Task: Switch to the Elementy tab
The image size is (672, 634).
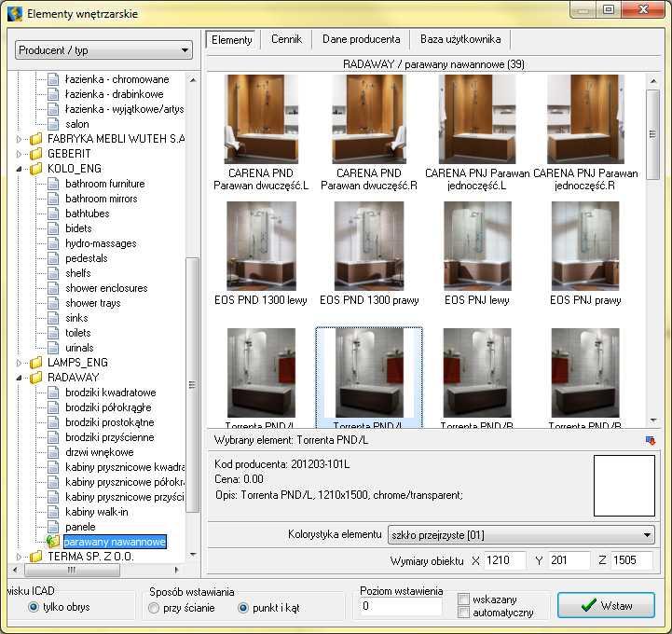Action: (x=231, y=40)
